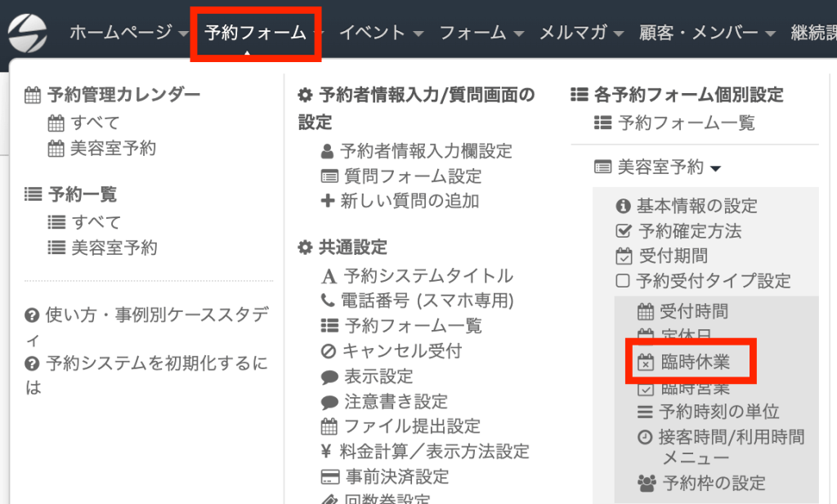Image resolution: width=837 pixels, height=504 pixels.
Task: Click the yen icon beside 料金計算／表示方法設定
Action: [328, 451]
